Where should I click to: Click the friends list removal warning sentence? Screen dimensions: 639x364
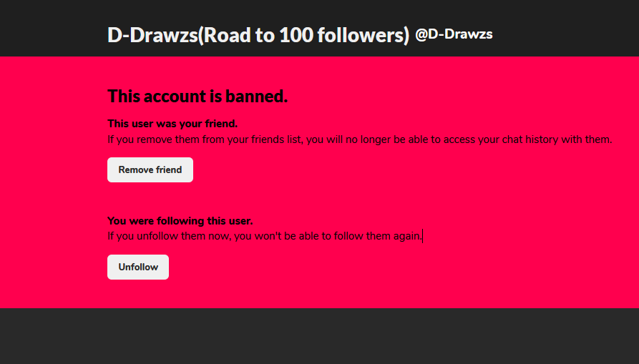pos(359,139)
